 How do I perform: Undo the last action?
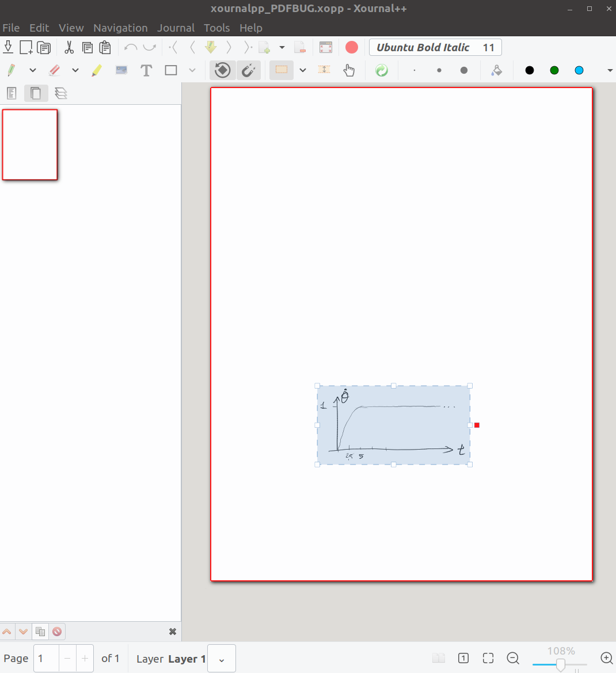click(x=132, y=47)
